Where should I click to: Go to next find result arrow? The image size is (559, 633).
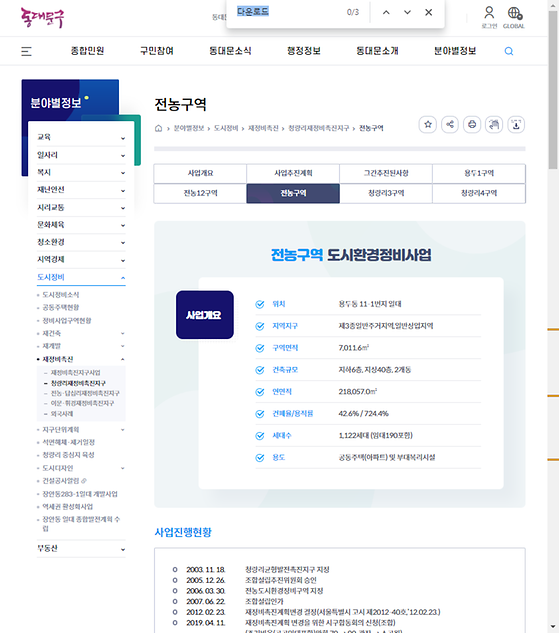(x=407, y=12)
